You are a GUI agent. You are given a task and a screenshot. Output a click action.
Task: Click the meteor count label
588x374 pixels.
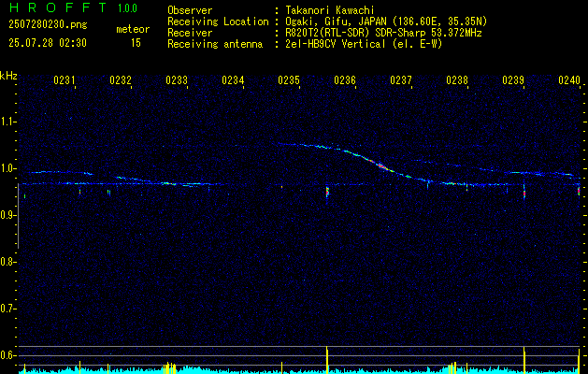pyautogui.click(x=133, y=29)
